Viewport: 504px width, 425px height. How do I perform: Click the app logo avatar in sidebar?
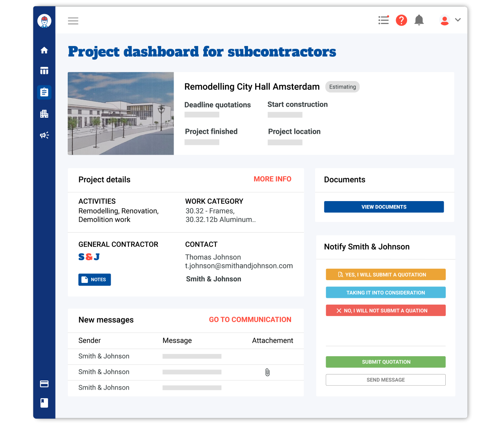(44, 21)
